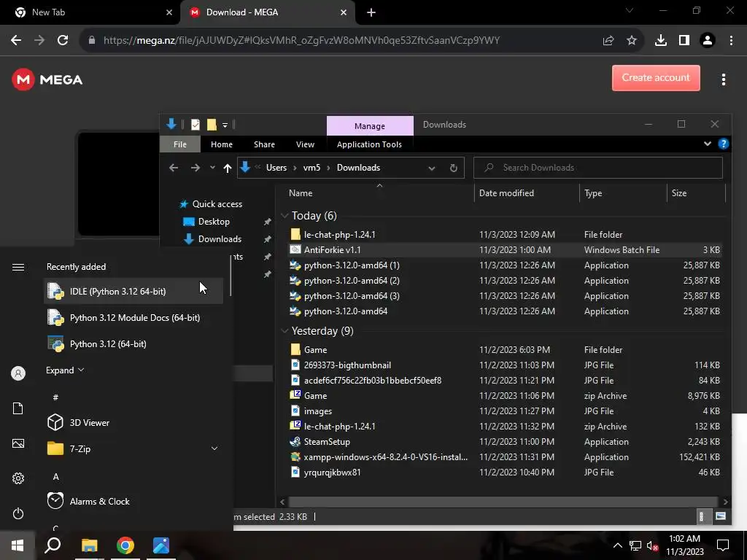This screenshot has height=560, width=747.
Task: Navigate back in File Explorer
Action: click(x=174, y=168)
